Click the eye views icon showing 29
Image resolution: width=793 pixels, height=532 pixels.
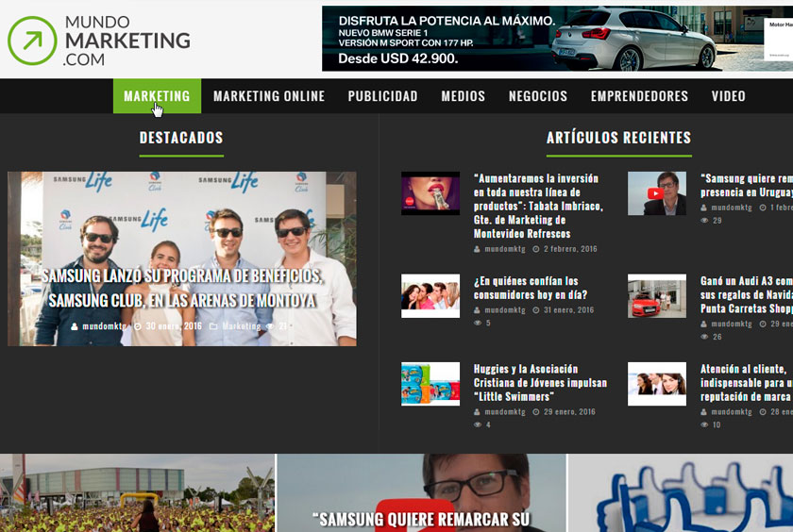point(704,221)
